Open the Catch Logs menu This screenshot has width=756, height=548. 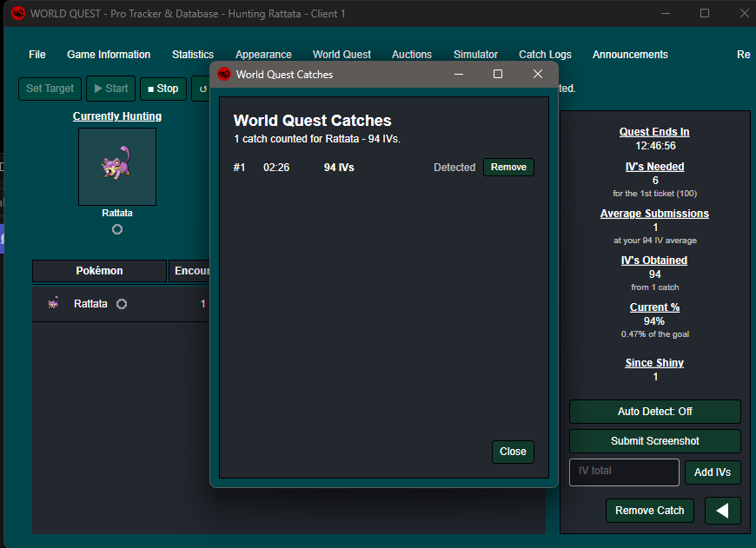(545, 55)
